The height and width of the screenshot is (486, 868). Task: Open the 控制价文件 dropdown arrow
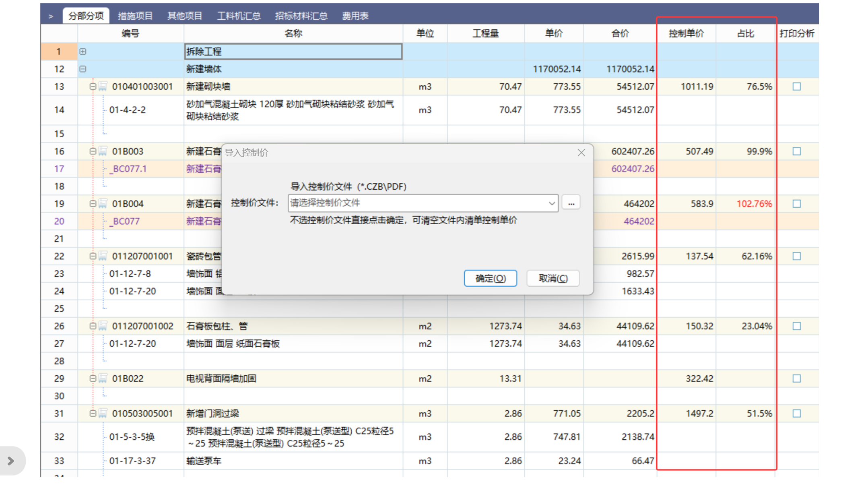(x=552, y=203)
